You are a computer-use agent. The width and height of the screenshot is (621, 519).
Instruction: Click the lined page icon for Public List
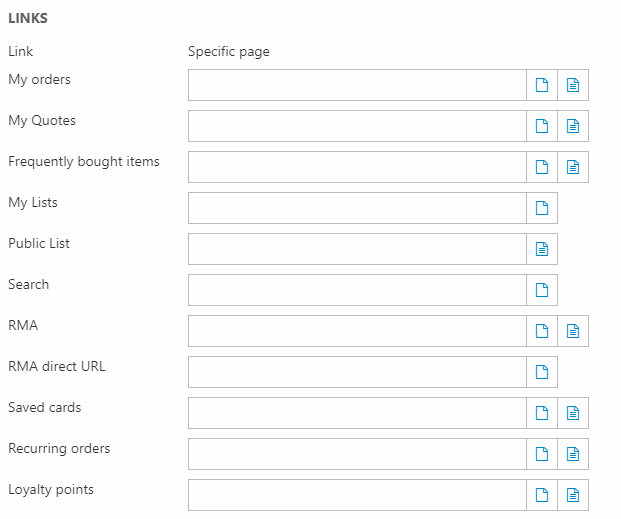pos(542,249)
